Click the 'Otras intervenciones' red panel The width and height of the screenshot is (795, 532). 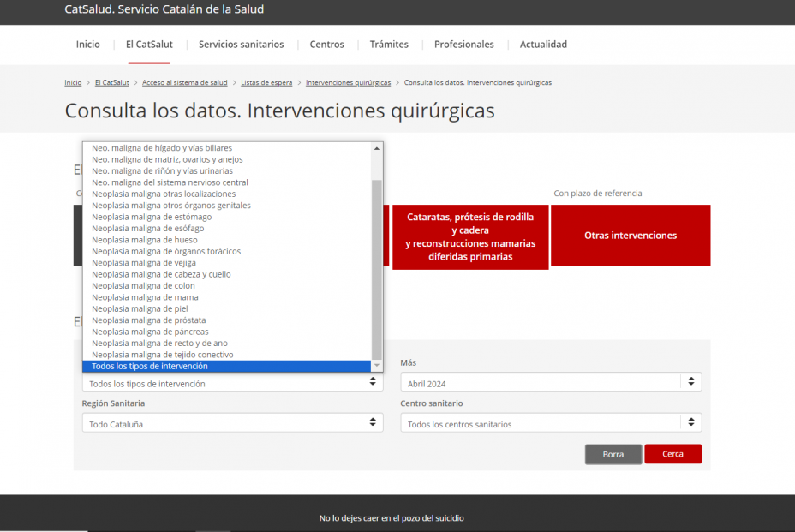pos(630,236)
